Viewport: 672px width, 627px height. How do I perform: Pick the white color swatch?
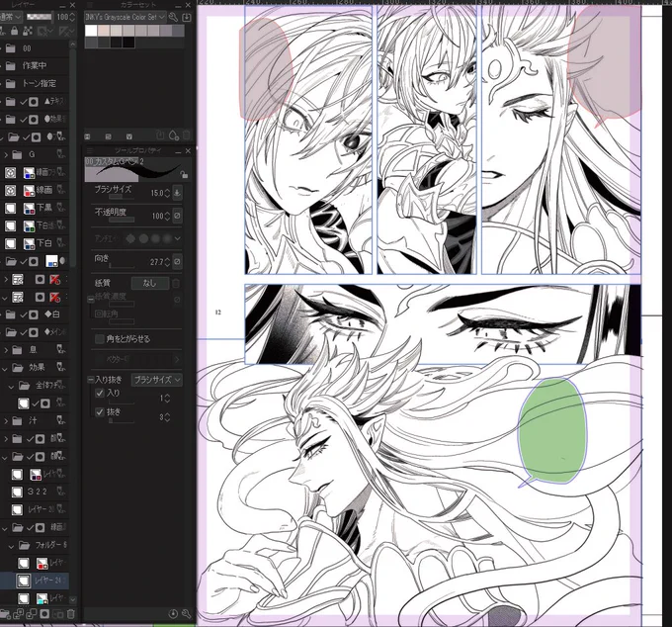click(91, 31)
